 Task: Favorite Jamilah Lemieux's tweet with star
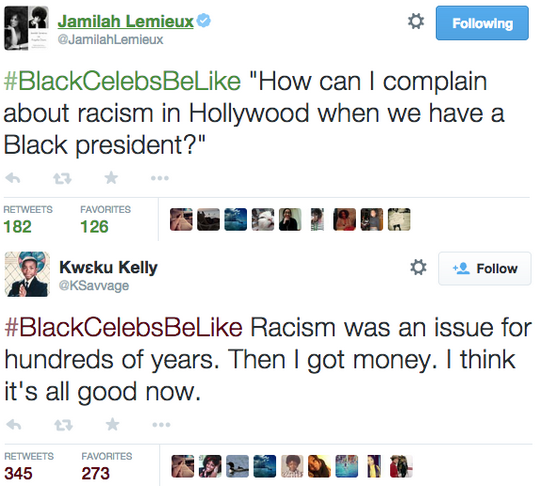point(111,178)
